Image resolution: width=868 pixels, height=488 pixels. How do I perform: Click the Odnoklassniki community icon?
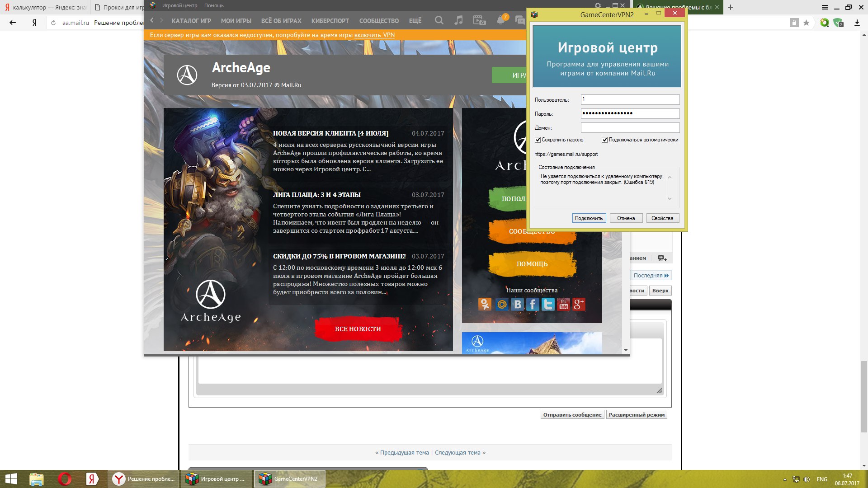pyautogui.click(x=485, y=305)
